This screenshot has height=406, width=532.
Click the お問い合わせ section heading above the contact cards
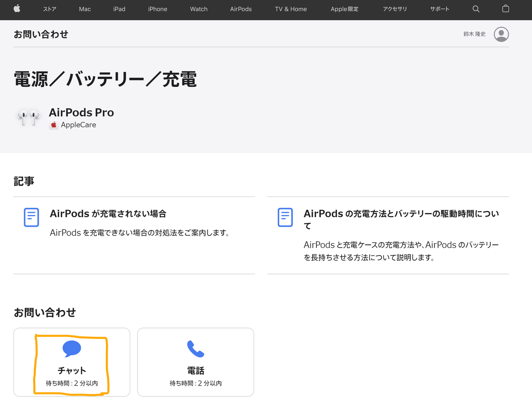coord(45,313)
